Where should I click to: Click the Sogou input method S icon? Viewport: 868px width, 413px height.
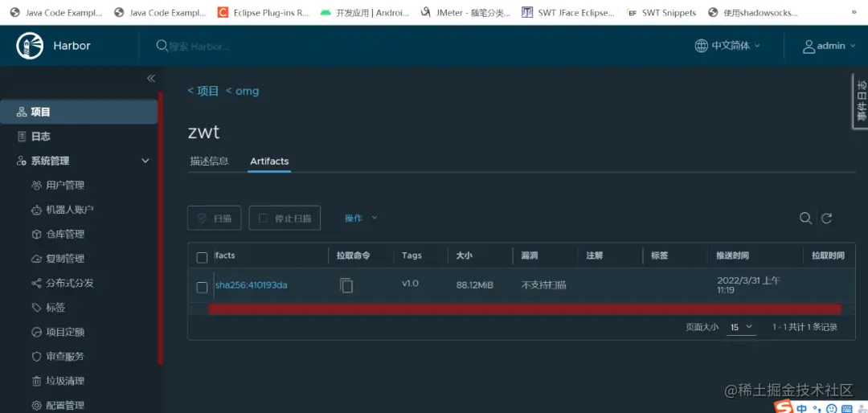pyautogui.click(x=783, y=407)
